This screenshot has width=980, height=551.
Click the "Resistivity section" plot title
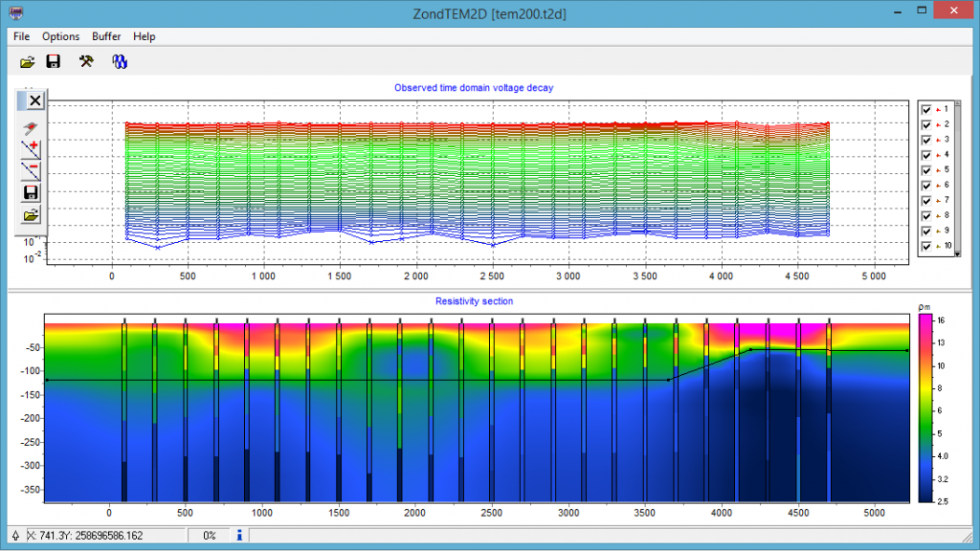(x=474, y=301)
